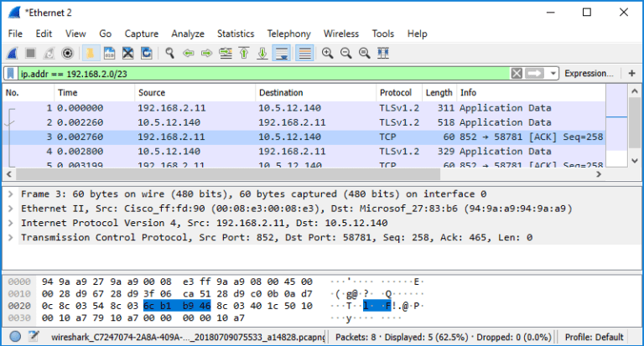Sort by the Time column header
The image size is (644, 346).
coord(94,93)
